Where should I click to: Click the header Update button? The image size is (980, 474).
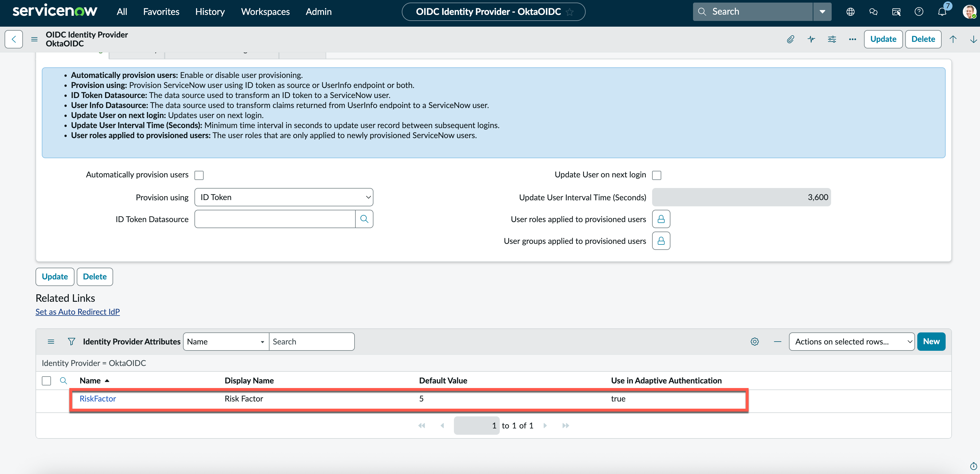pyautogui.click(x=883, y=39)
